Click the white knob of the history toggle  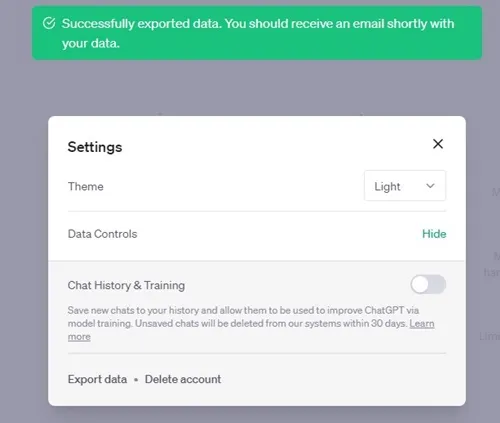(420, 285)
